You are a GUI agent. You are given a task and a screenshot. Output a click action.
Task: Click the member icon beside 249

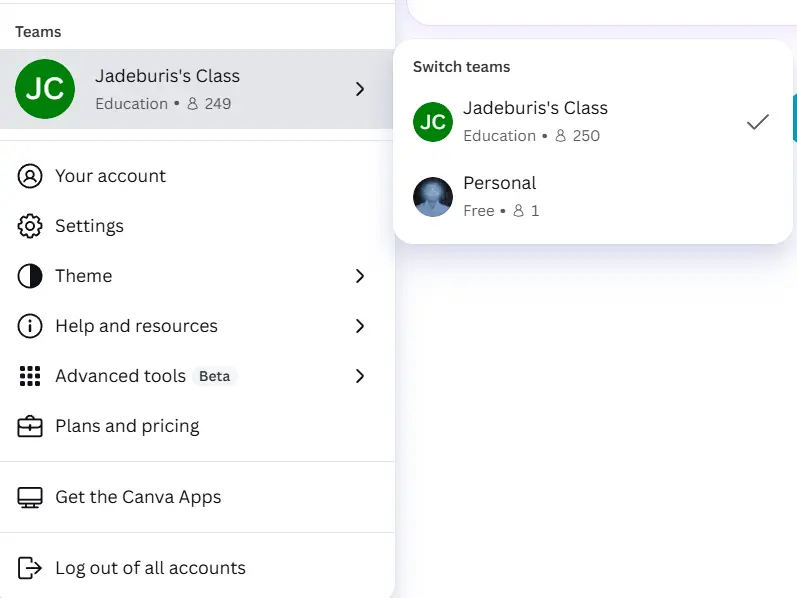pyautogui.click(x=192, y=104)
